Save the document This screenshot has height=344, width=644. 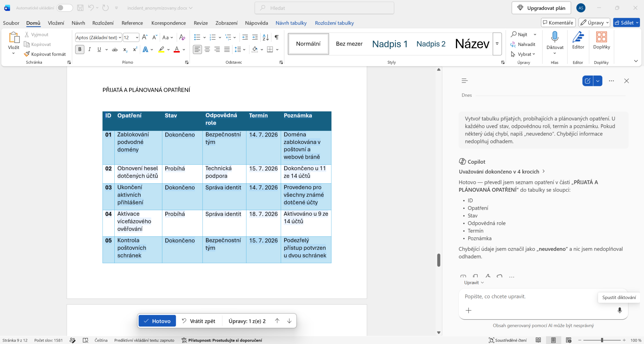pyautogui.click(x=80, y=8)
